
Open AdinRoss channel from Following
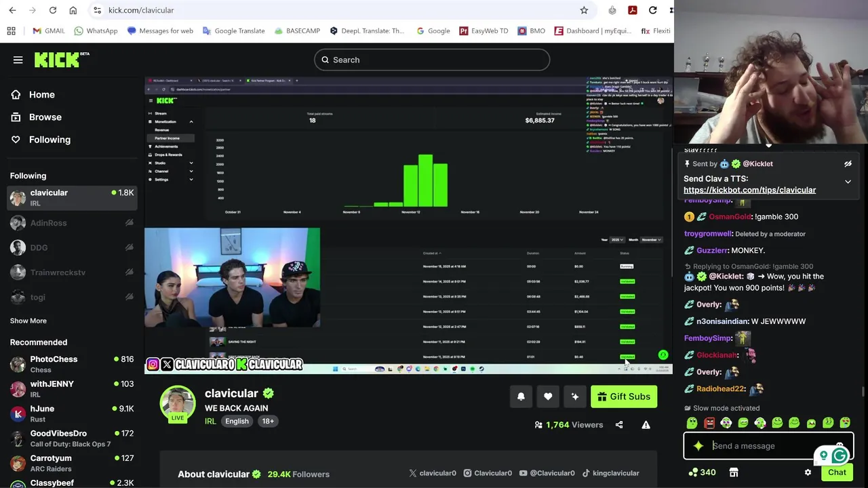coord(72,223)
